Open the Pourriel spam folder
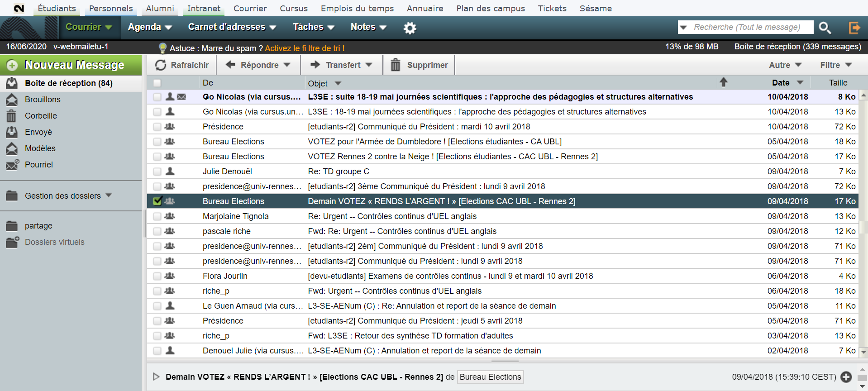Viewport: 868px width, 391px height. tap(38, 165)
